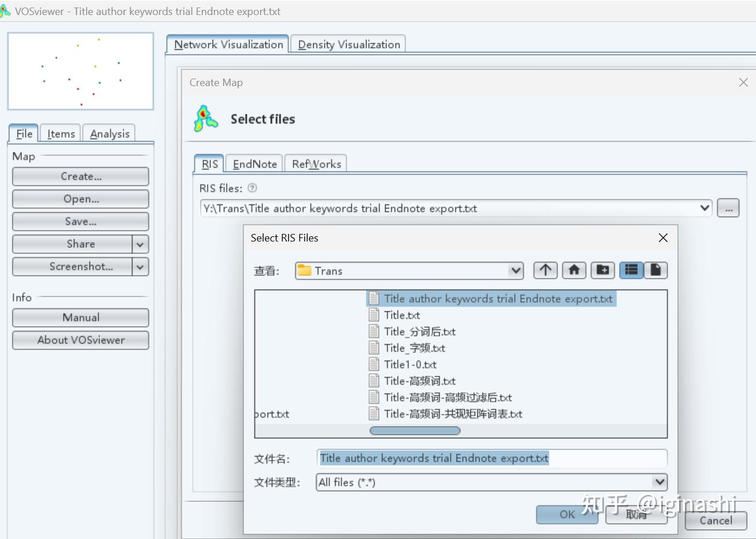The width and height of the screenshot is (756, 539).
Task: Click the horizontal scrollbar below file list
Action: click(x=414, y=430)
